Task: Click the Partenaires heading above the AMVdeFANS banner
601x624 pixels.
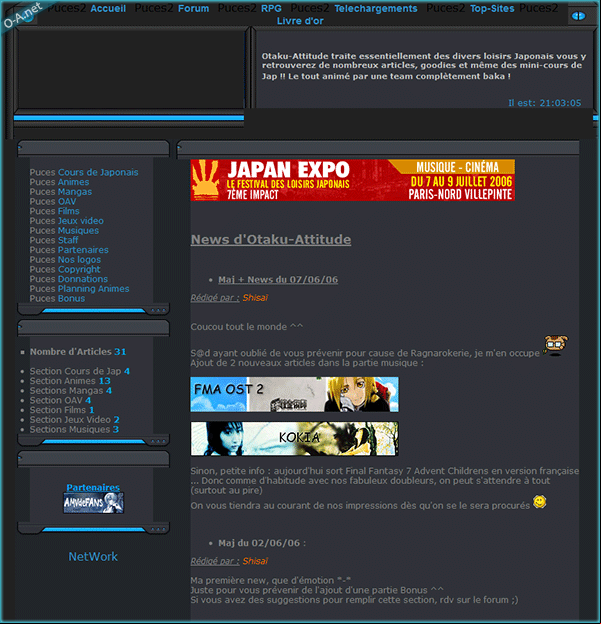Action: (x=93, y=488)
